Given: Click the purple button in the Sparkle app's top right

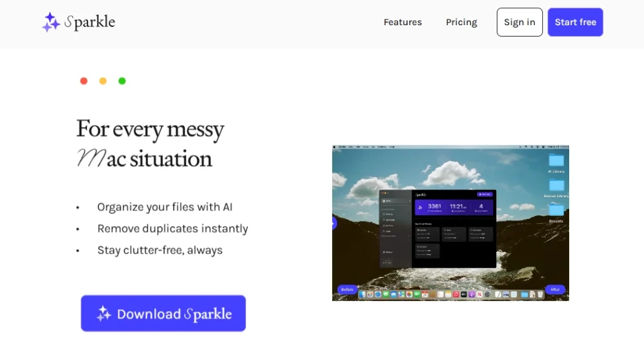Looking at the screenshot, I should 485,195.
